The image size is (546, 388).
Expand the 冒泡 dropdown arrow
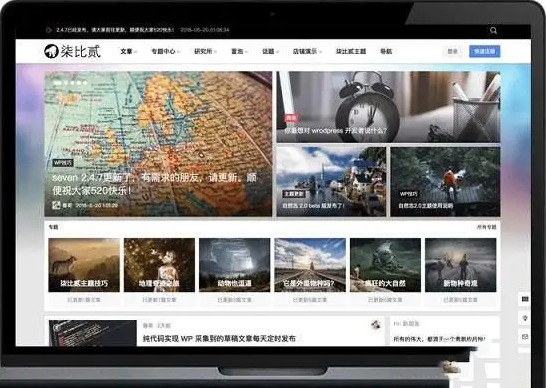point(246,52)
